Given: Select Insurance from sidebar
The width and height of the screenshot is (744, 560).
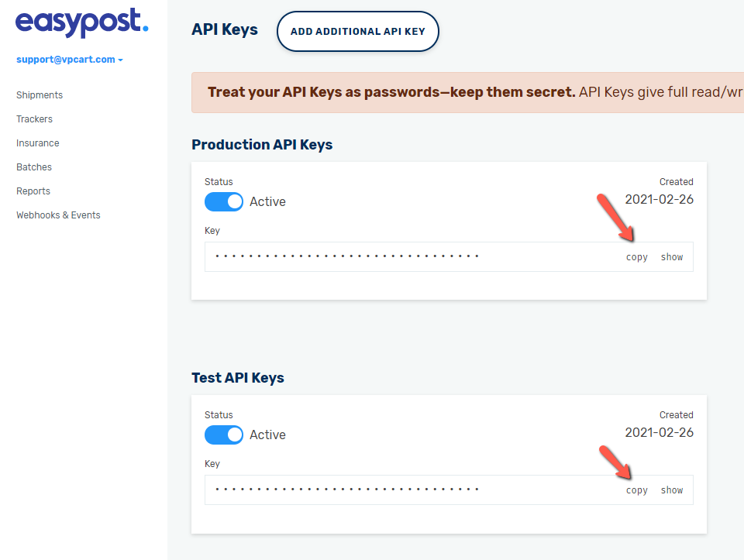Looking at the screenshot, I should 37,143.
